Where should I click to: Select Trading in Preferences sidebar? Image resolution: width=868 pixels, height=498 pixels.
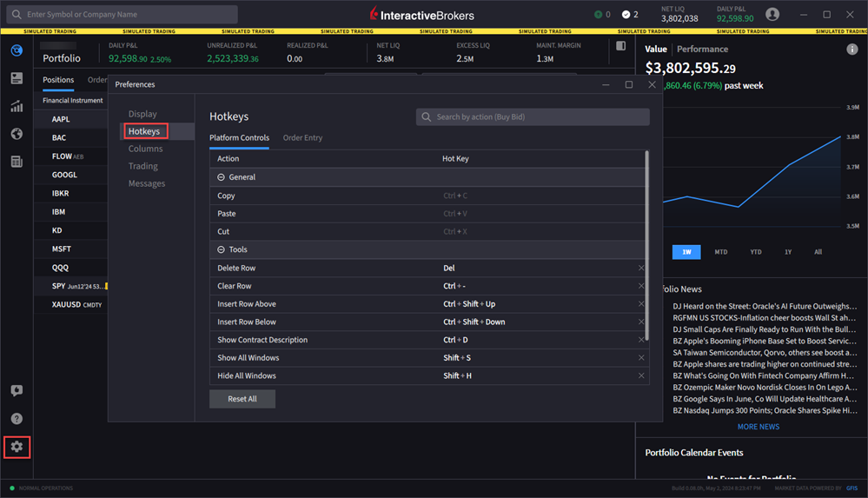(142, 166)
